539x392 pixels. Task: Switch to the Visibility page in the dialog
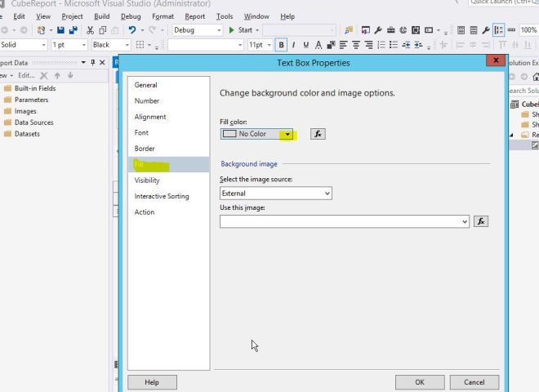tap(147, 180)
